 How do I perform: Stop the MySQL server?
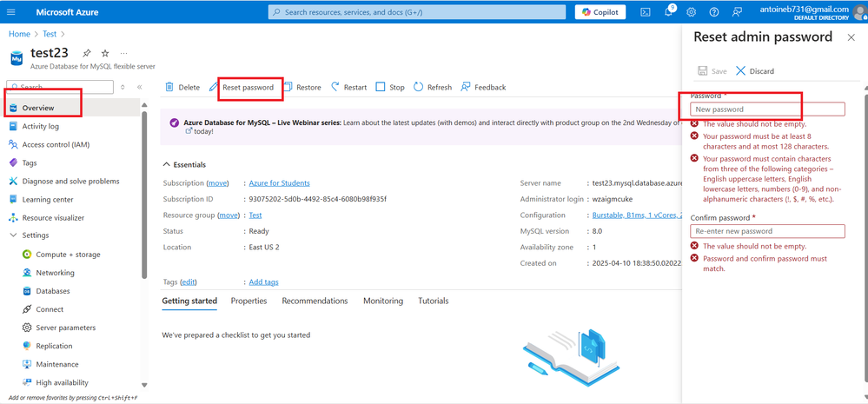pyautogui.click(x=390, y=88)
